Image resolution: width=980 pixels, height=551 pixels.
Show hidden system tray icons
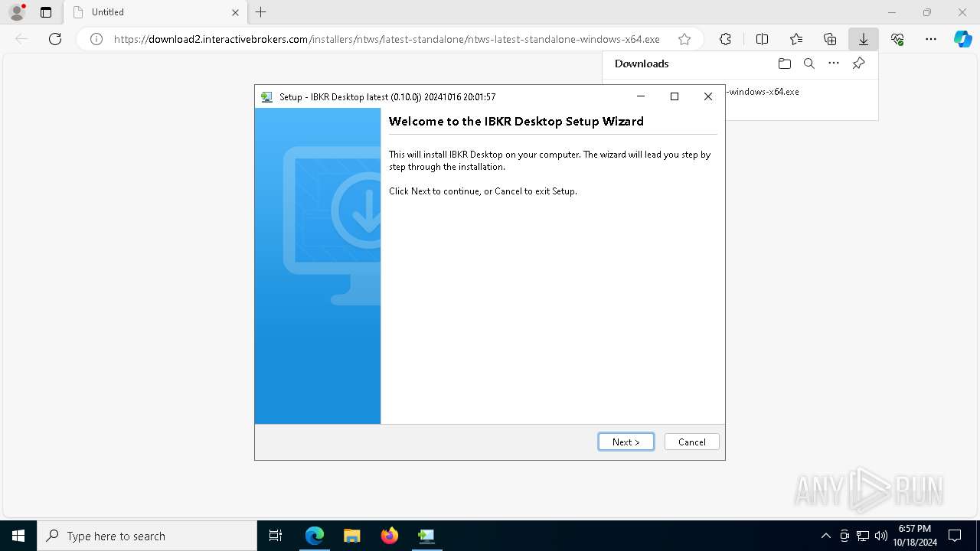(825, 536)
